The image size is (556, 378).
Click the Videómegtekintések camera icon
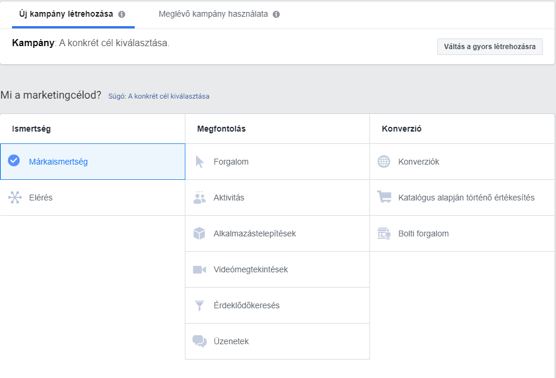pyautogui.click(x=199, y=269)
